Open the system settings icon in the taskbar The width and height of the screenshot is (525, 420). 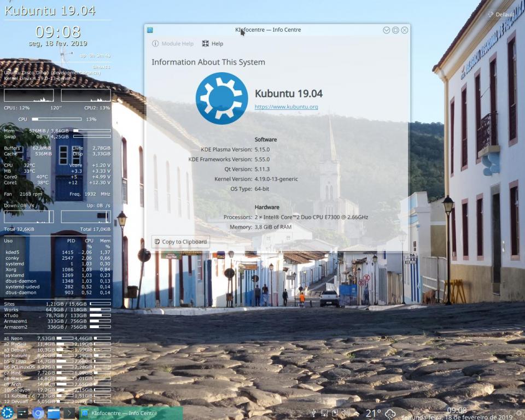pos(23,413)
